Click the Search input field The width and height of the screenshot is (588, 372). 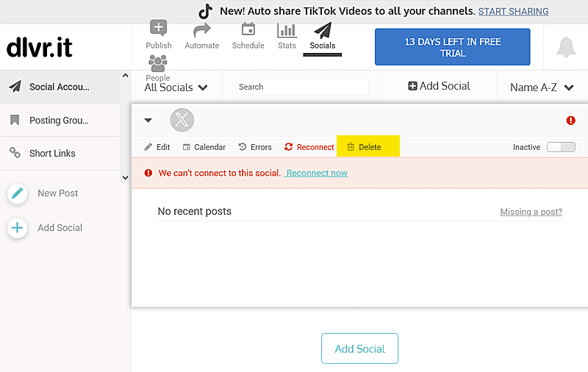tap(302, 87)
